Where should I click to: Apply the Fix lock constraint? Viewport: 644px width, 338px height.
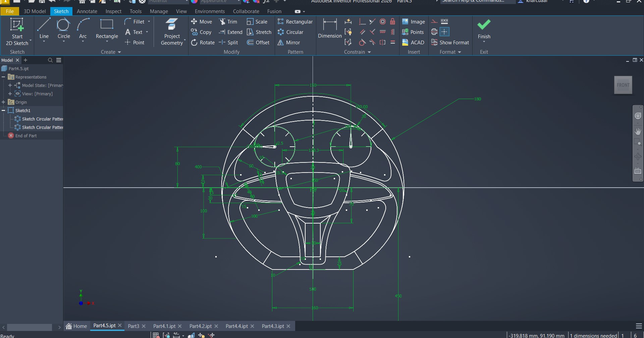coord(392,22)
